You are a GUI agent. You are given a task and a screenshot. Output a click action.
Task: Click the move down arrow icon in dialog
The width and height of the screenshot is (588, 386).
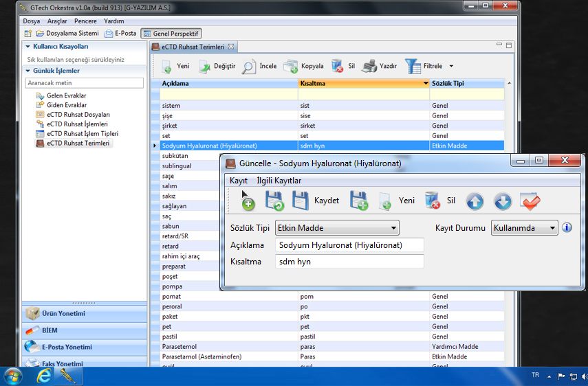click(x=503, y=201)
